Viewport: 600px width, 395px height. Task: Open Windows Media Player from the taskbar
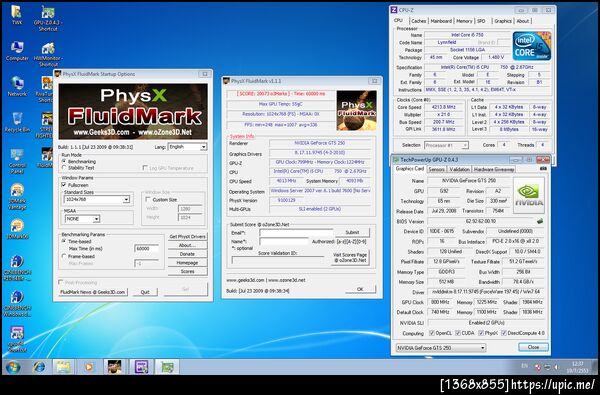coord(89,367)
